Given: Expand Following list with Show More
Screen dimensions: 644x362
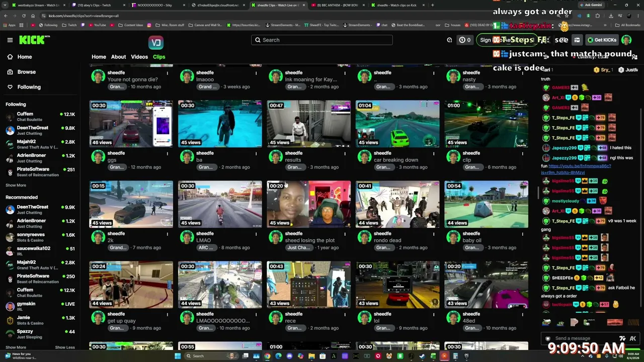Looking at the screenshot, I should [16, 186].
